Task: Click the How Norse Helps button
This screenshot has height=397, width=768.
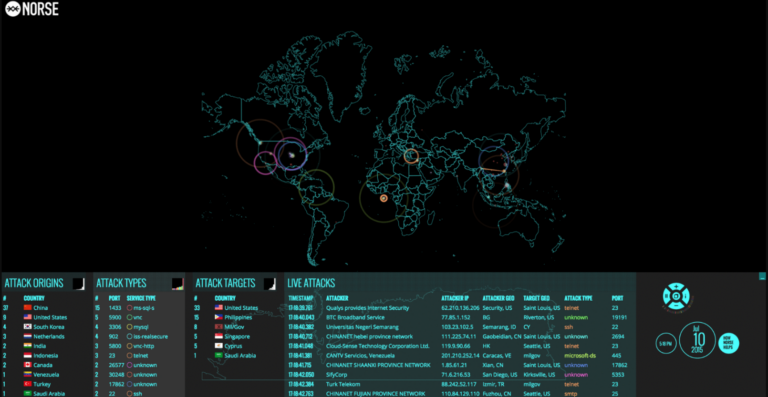Action: point(728,343)
